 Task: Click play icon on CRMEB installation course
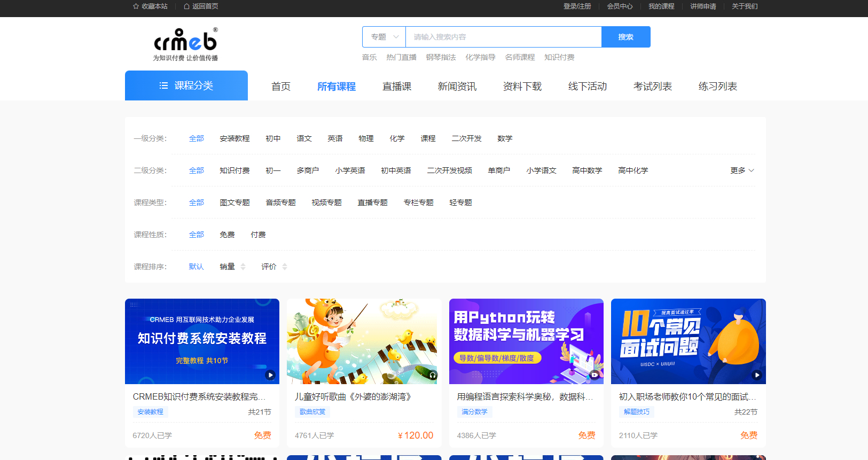coord(270,375)
